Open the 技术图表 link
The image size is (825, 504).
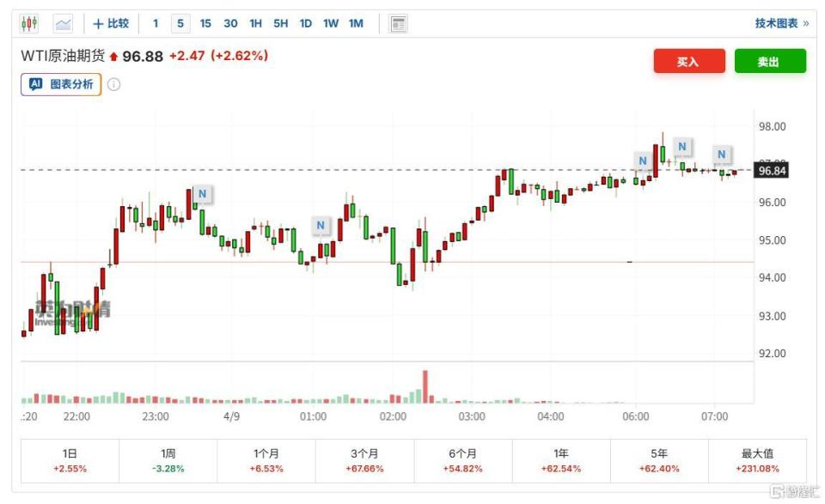[x=780, y=23]
